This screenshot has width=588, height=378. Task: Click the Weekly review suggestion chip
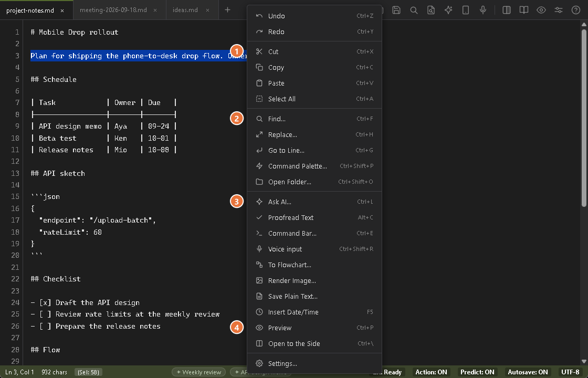[x=199, y=372]
